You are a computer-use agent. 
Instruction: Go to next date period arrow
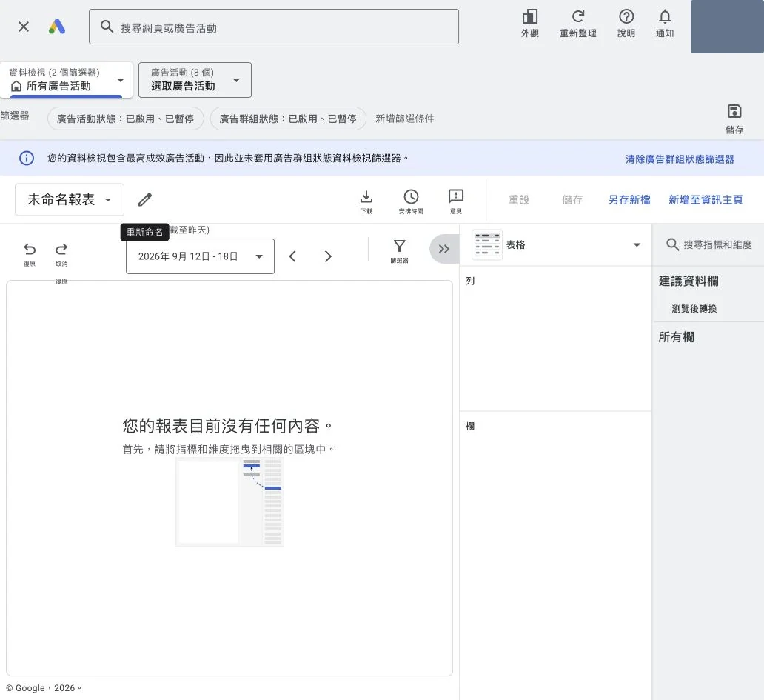[328, 256]
